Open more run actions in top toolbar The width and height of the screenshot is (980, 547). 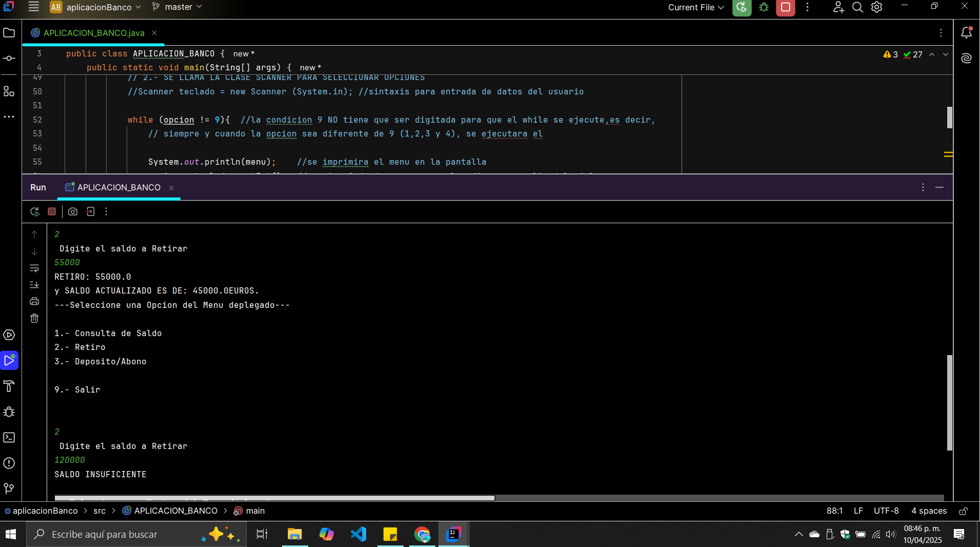pyautogui.click(x=807, y=7)
